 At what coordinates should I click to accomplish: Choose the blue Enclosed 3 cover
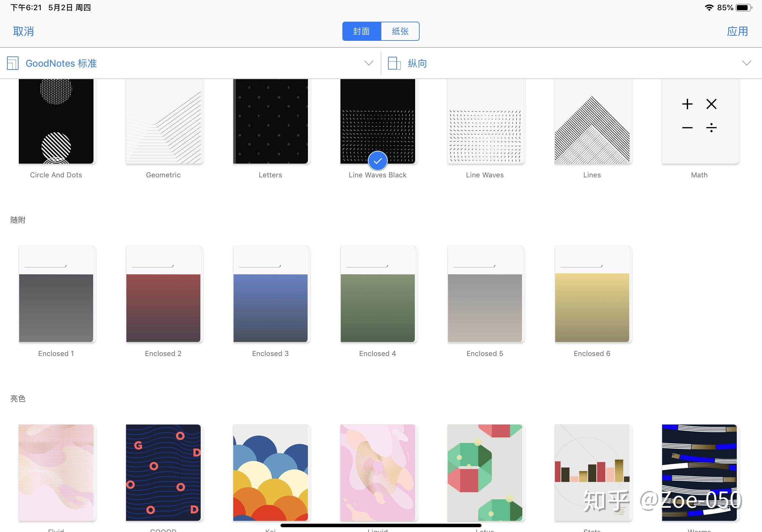271,294
